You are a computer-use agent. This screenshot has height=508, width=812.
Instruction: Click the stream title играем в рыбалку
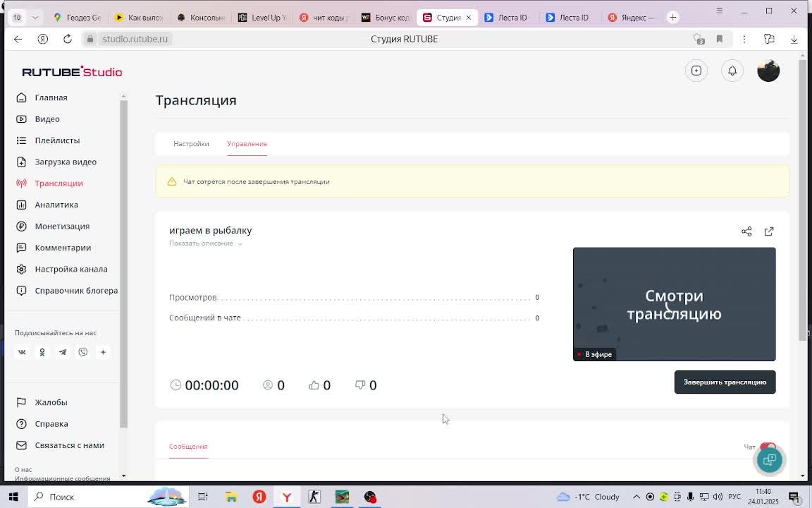(210, 230)
